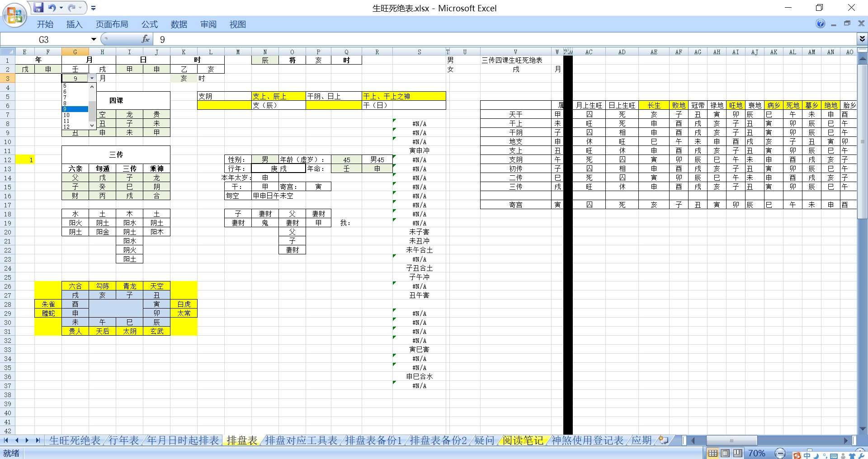
Task: Open the 审阅 ribbon tab
Action: 208,24
